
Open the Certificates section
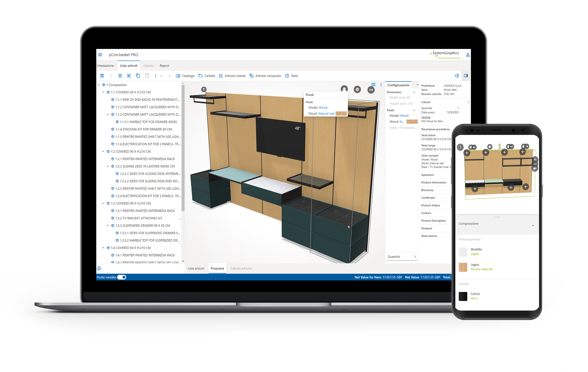point(428,198)
